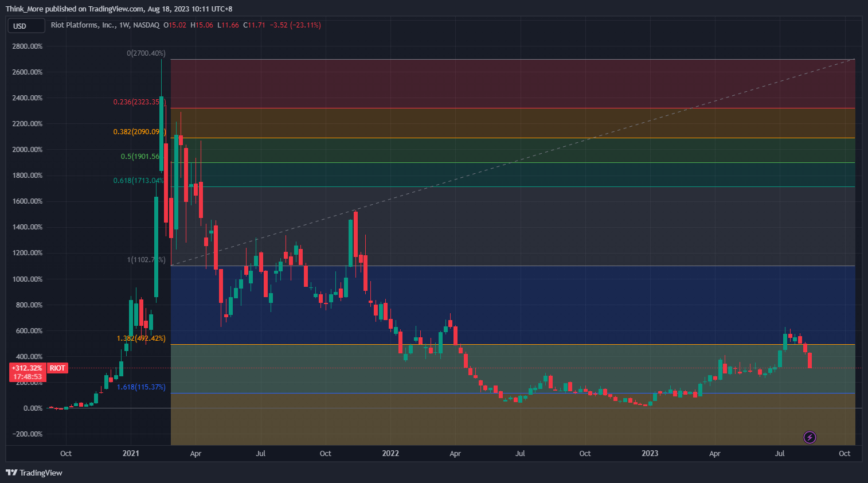
Task: Click the 2021 year label on time axis
Action: point(131,454)
